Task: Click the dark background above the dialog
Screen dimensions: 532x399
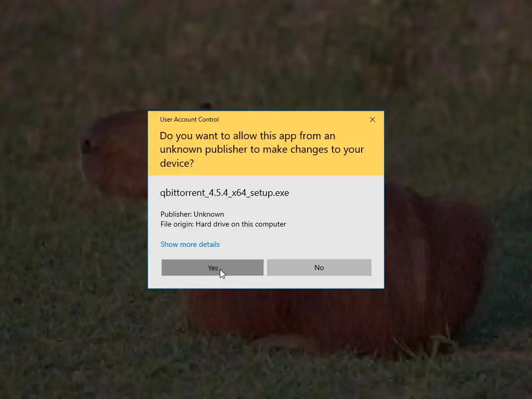Action: coord(266,54)
